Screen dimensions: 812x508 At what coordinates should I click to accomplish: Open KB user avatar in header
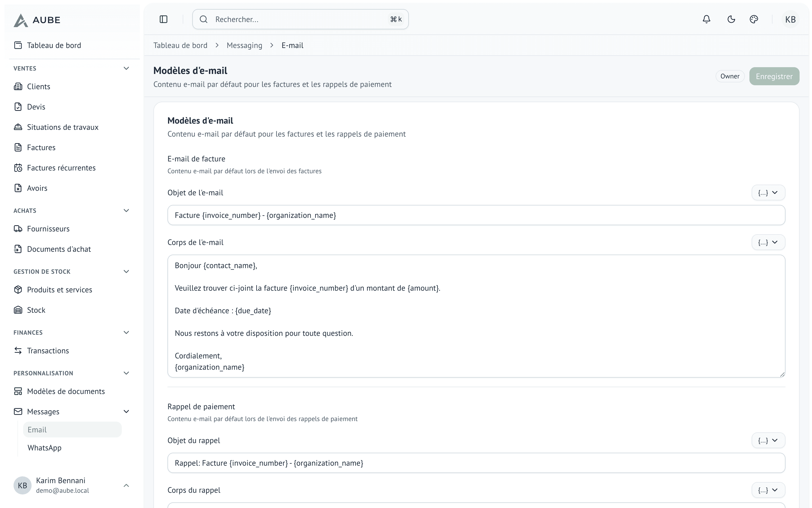790,19
